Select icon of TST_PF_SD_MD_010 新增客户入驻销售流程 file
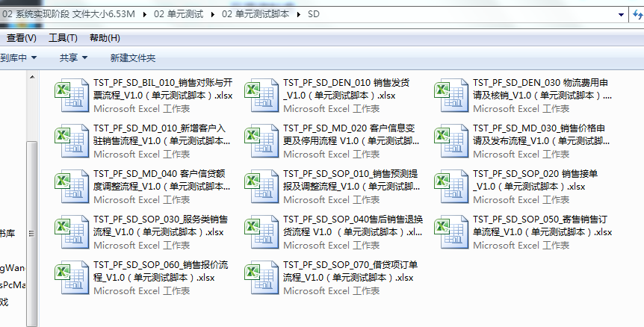This screenshot has height=327, width=644. click(71, 144)
